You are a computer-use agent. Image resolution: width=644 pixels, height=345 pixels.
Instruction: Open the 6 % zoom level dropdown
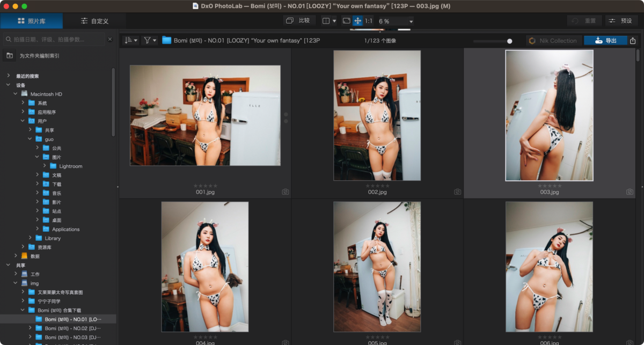(396, 21)
